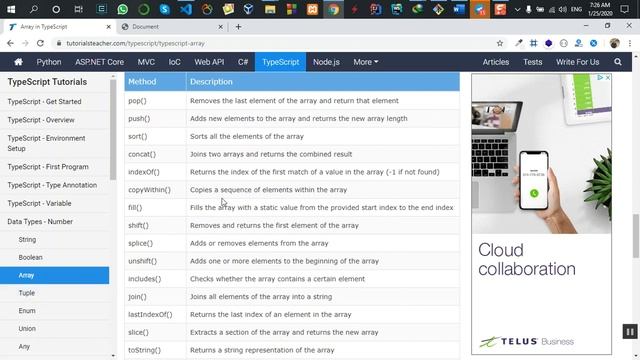Bookmark this page with star icon
The height and width of the screenshot is (360, 640).
[x=500, y=43]
